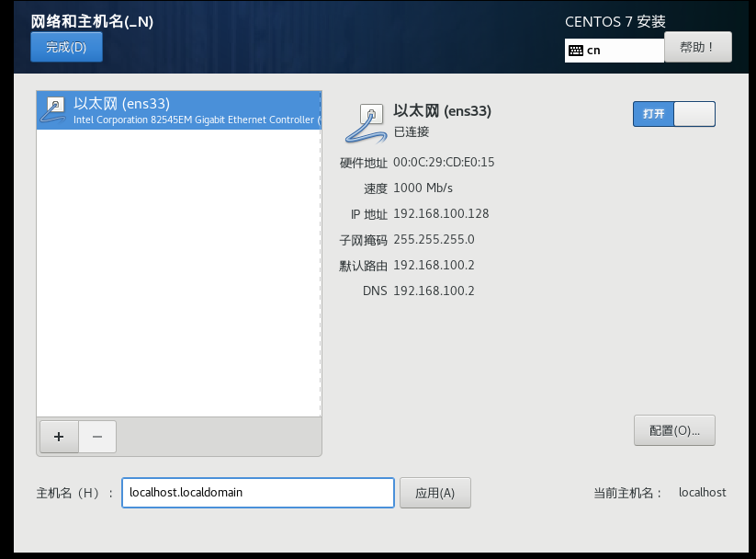Apply hostname with 应用(A) button
The height and width of the screenshot is (559, 756).
point(434,493)
